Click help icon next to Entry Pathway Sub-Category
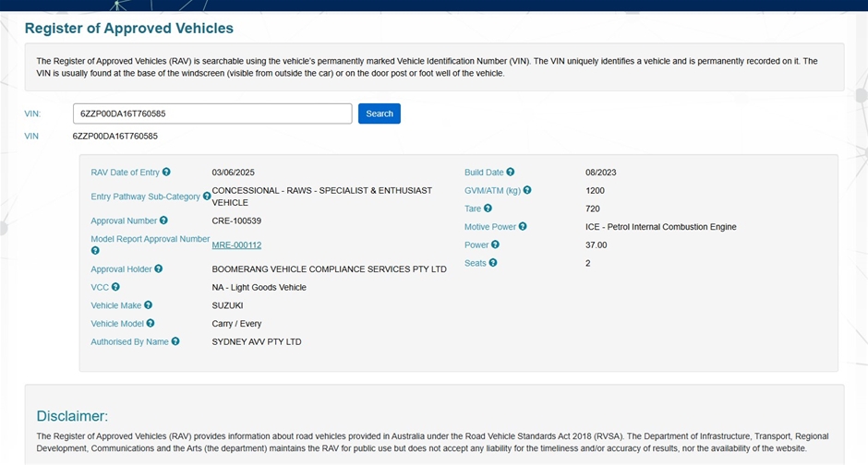This screenshot has height=465, width=868. [x=207, y=197]
